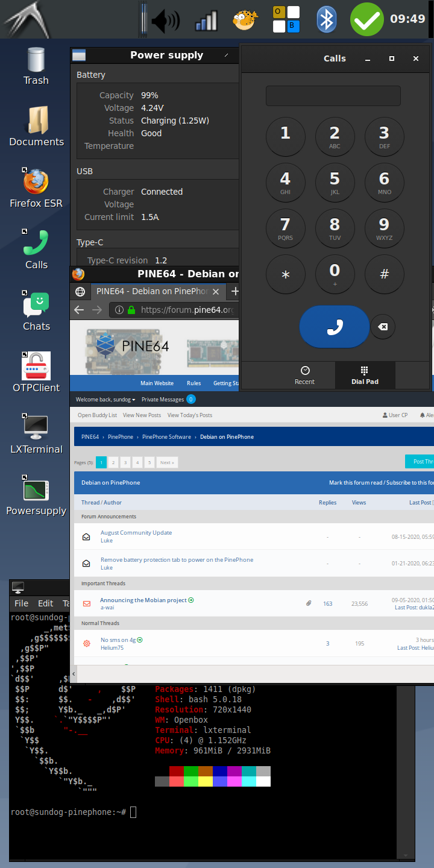Screen dimensions: 434x868
Task: Open Remove battery protection tab thread
Action: [177, 560]
